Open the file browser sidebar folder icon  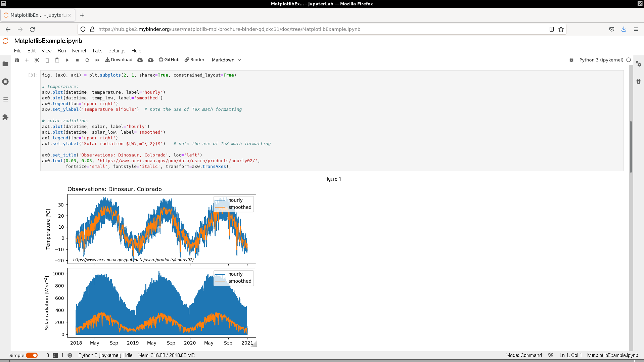[x=5, y=64]
